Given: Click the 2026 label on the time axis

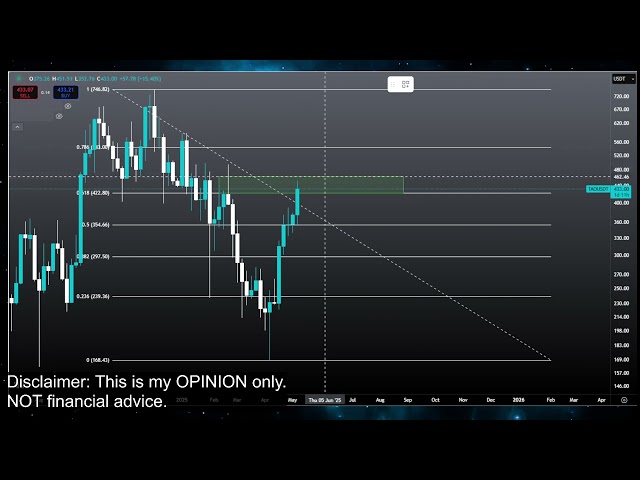Looking at the screenshot, I should point(518,399).
